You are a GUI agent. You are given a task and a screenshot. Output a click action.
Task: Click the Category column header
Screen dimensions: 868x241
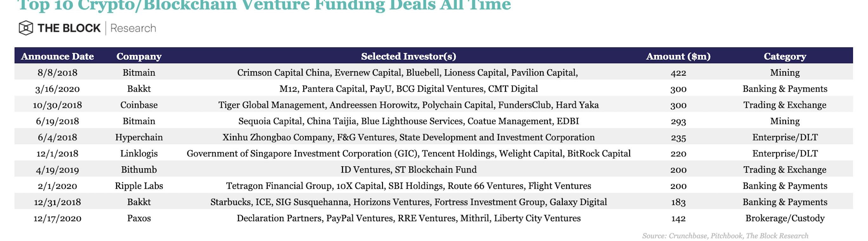coord(785,56)
